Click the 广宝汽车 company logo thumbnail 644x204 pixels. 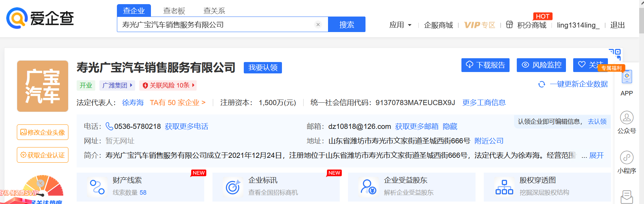(x=43, y=86)
